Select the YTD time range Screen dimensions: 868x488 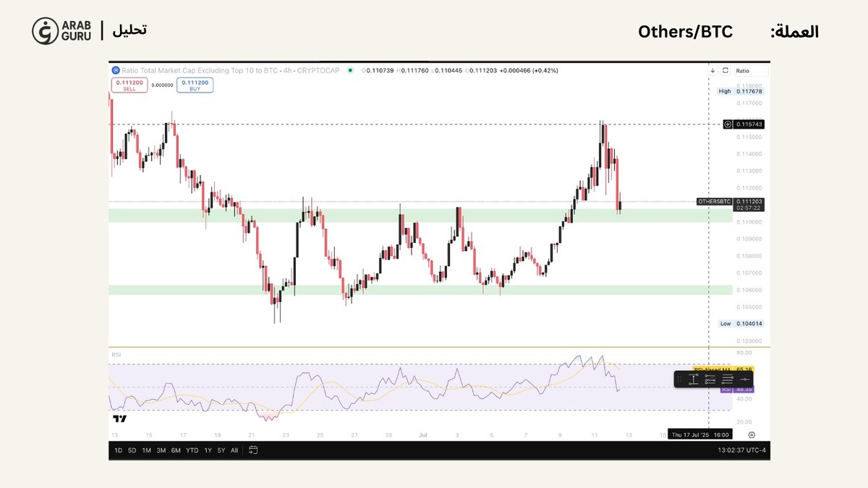(x=192, y=450)
